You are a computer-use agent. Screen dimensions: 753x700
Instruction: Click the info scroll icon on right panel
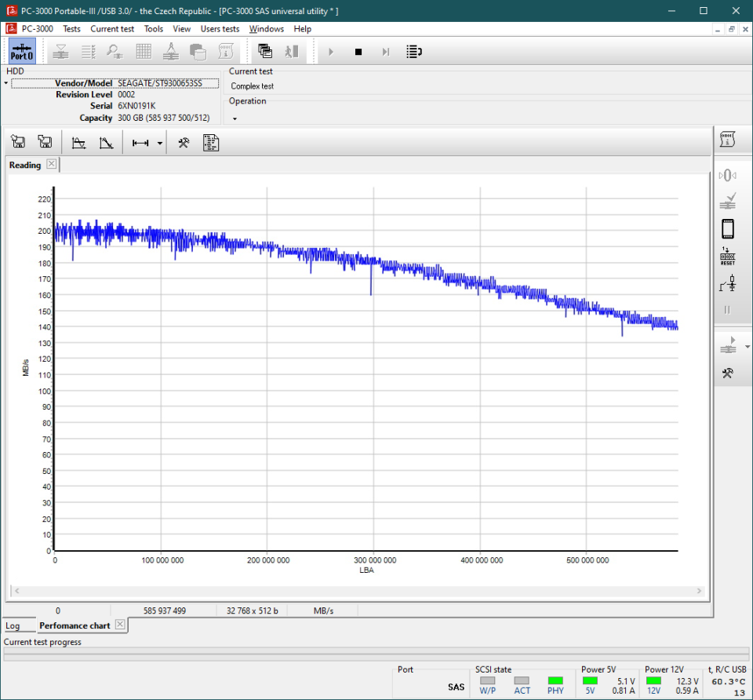point(727,139)
